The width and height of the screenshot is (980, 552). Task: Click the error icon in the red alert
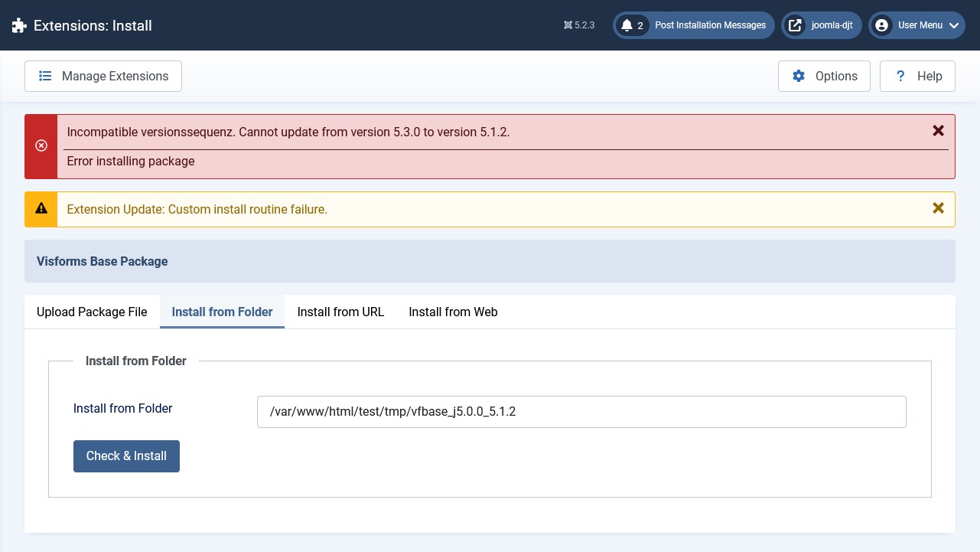click(x=41, y=145)
